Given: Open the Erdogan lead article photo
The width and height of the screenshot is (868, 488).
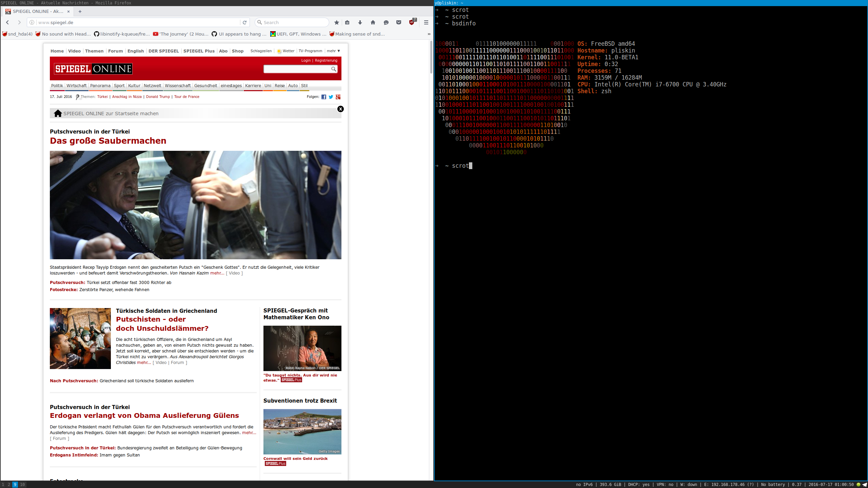Looking at the screenshot, I should [x=196, y=205].
